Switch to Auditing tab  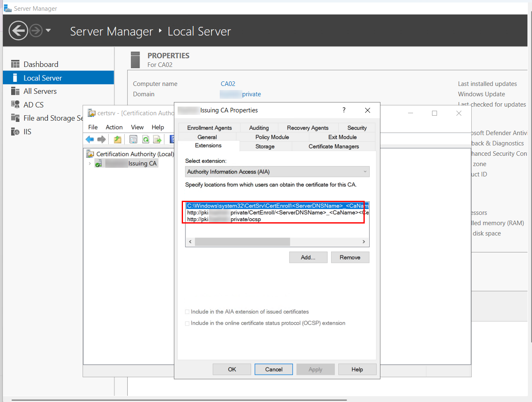tap(259, 128)
